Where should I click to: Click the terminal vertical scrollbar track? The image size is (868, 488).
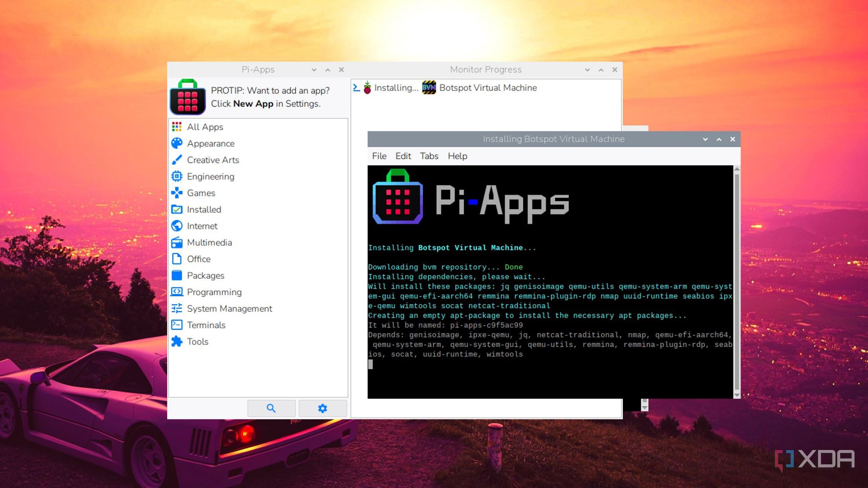(x=737, y=283)
